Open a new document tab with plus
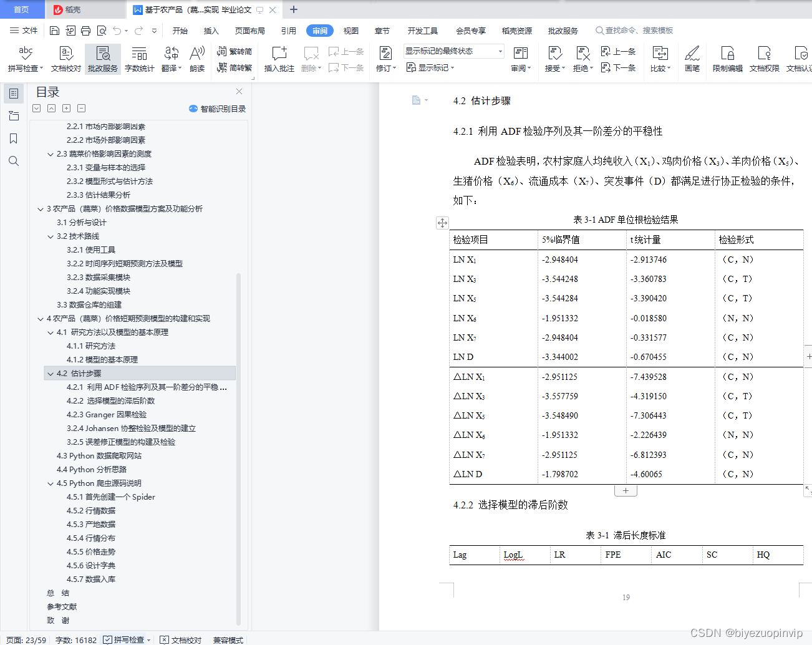 click(294, 9)
